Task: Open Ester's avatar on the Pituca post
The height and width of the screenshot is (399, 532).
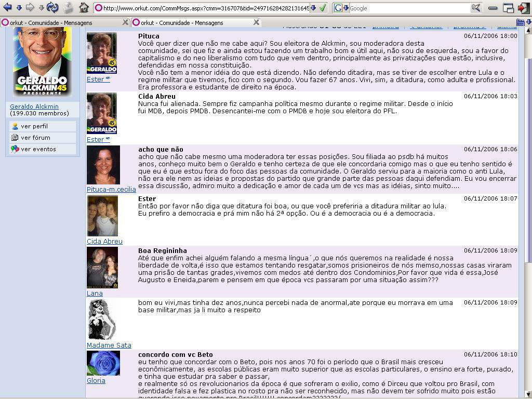Action: click(x=102, y=53)
